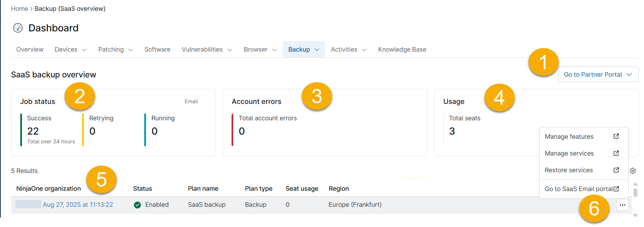Open the Aug 27, 2025 organization link
The height and width of the screenshot is (227, 644).
(78, 205)
